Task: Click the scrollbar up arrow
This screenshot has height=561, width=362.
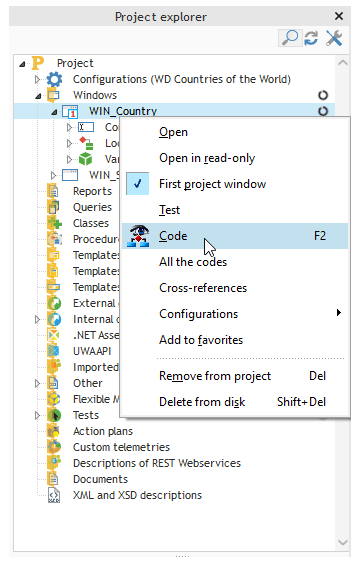Action: pyautogui.click(x=343, y=63)
